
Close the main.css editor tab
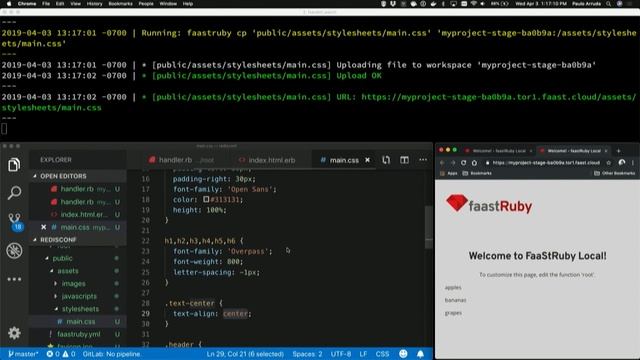tap(367, 160)
